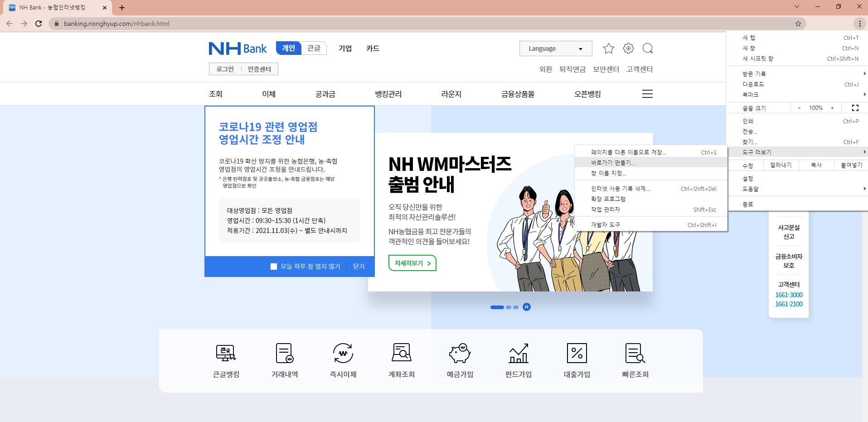Close the NH Bank browser tab
Image resolution: width=868 pixels, height=422 pixels.
point(105,8)
